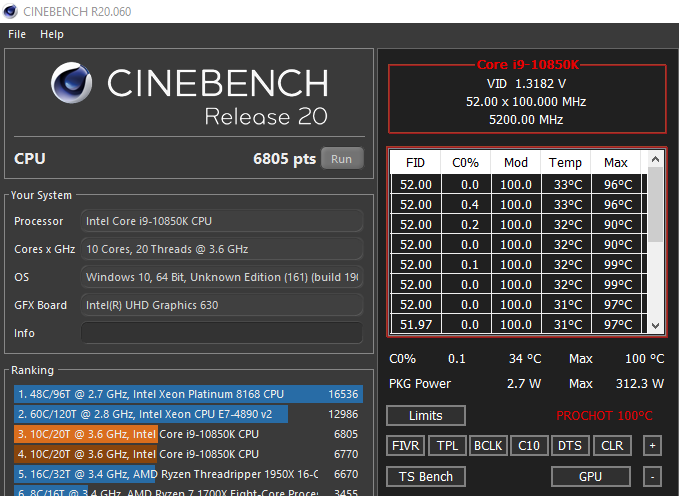Click the DTS temperature button
The height and width of the screenshot is (496, 679).
[569, 446]
